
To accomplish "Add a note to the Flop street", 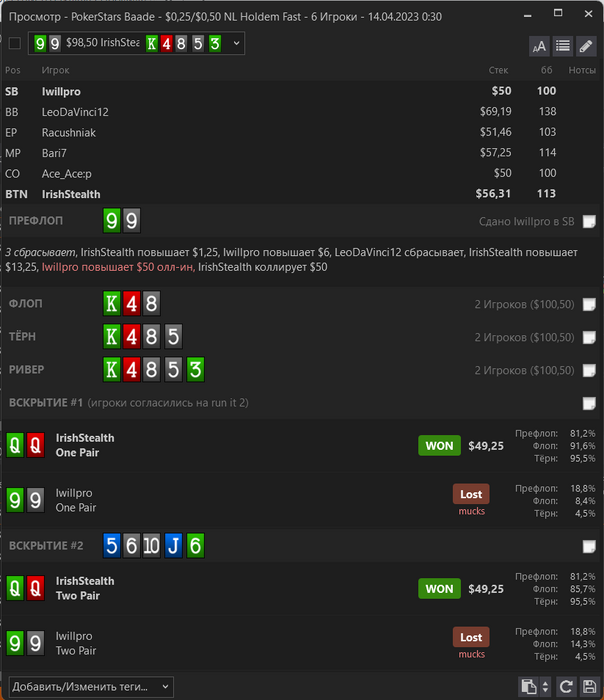I will tap(589, 304).
